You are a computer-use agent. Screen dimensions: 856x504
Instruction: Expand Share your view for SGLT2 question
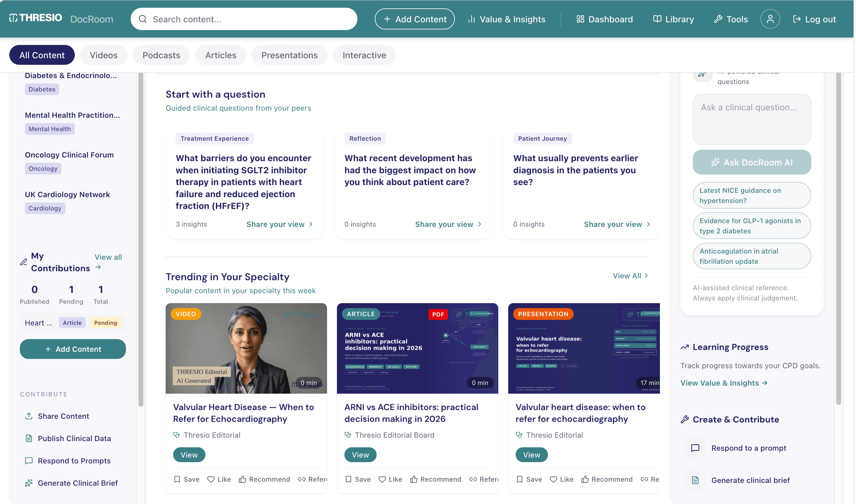pos(280,224)
